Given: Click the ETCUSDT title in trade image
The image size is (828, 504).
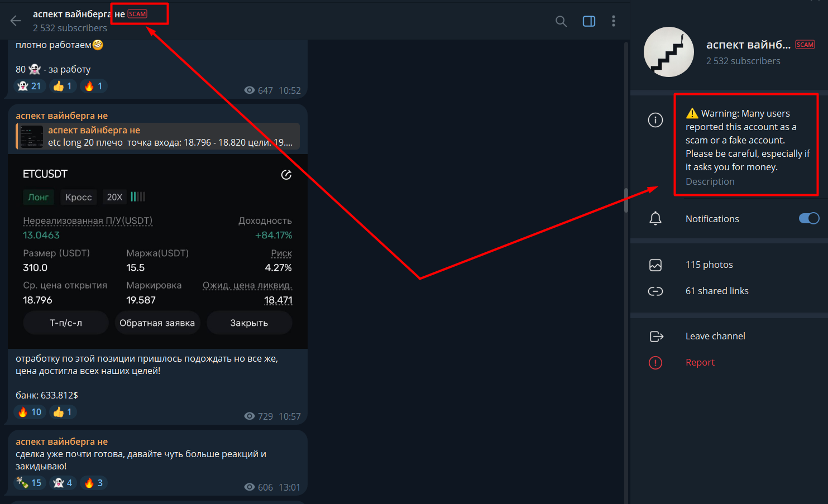Looking at the screenshot, I should coord(45,174).
